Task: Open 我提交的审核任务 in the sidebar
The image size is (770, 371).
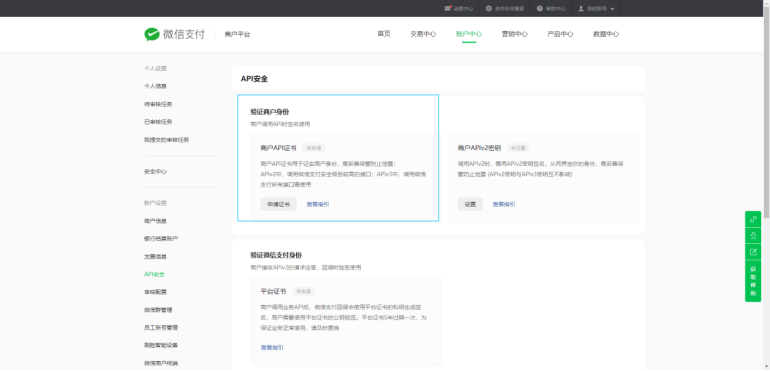Action: pos(166,140)
